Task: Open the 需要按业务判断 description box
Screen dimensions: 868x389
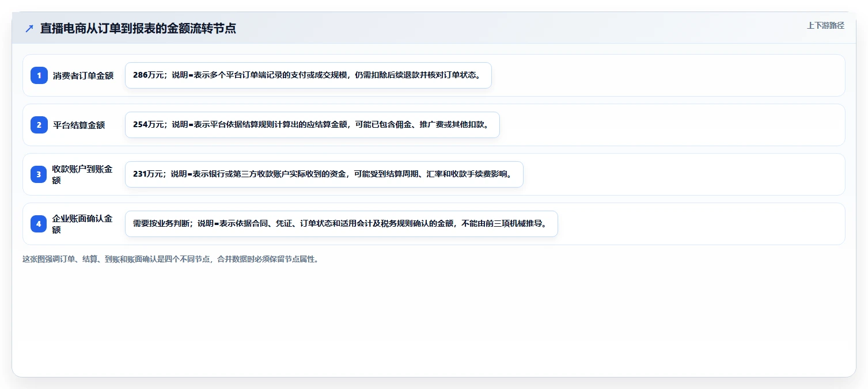Action: pos(342,224)
